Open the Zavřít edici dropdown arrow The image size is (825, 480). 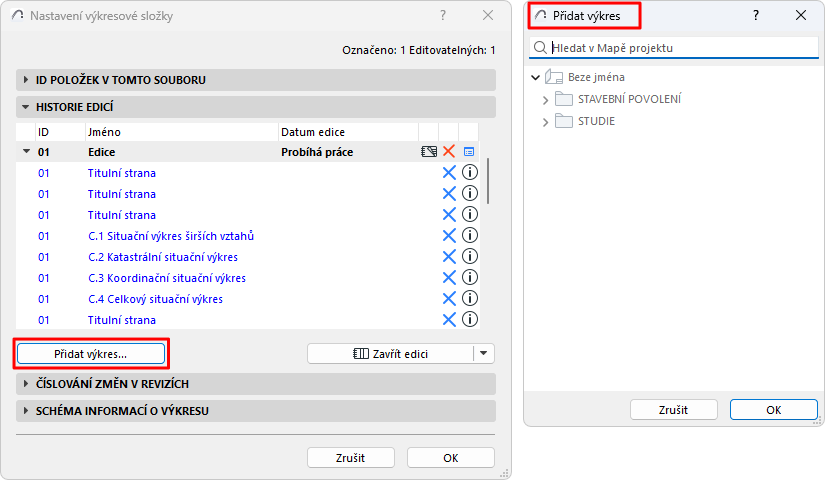click(x=484, y=353)
